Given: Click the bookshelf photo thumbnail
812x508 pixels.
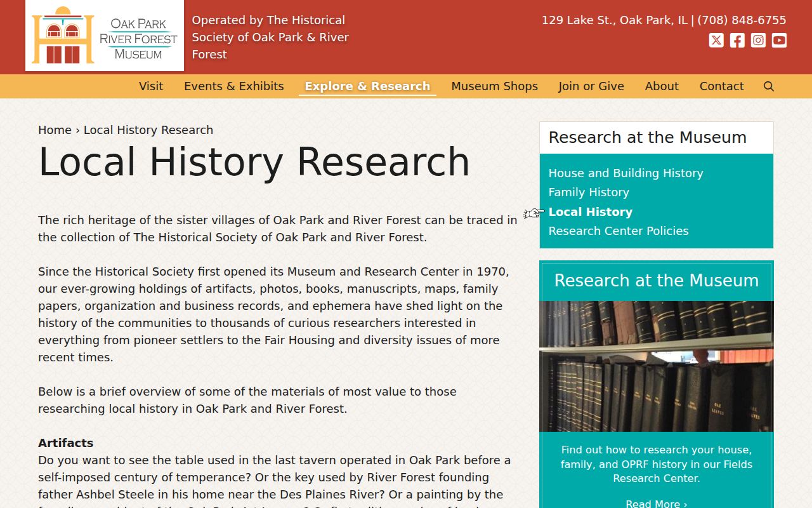Looking at the screenshot, I should pos(657,366).
